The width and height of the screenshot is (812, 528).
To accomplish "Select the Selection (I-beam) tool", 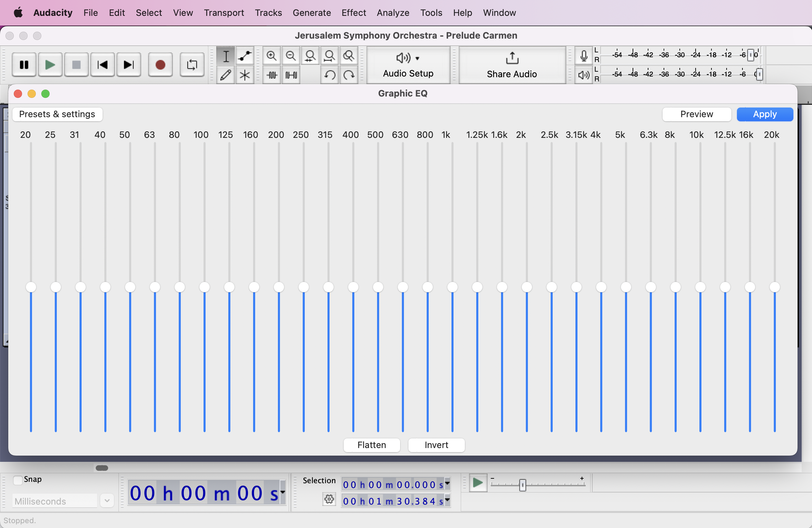I will (x=226, y=56).
